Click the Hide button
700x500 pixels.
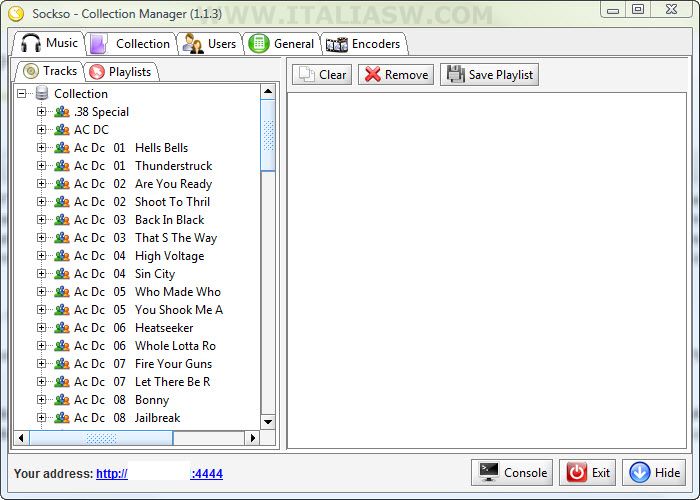pos(654,472)
